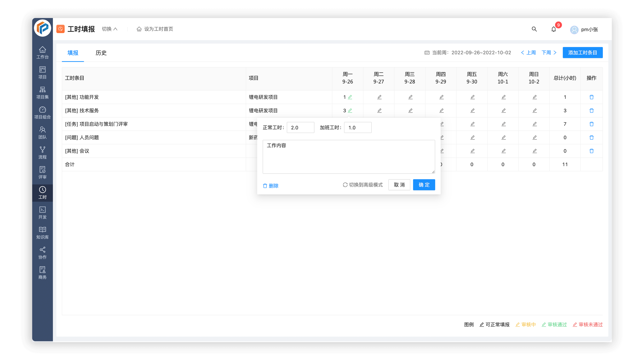The image size is (644, 360).
Task: Edit 功能开发 hours for 周二 9-27
Action: click(x=379, y=97)
